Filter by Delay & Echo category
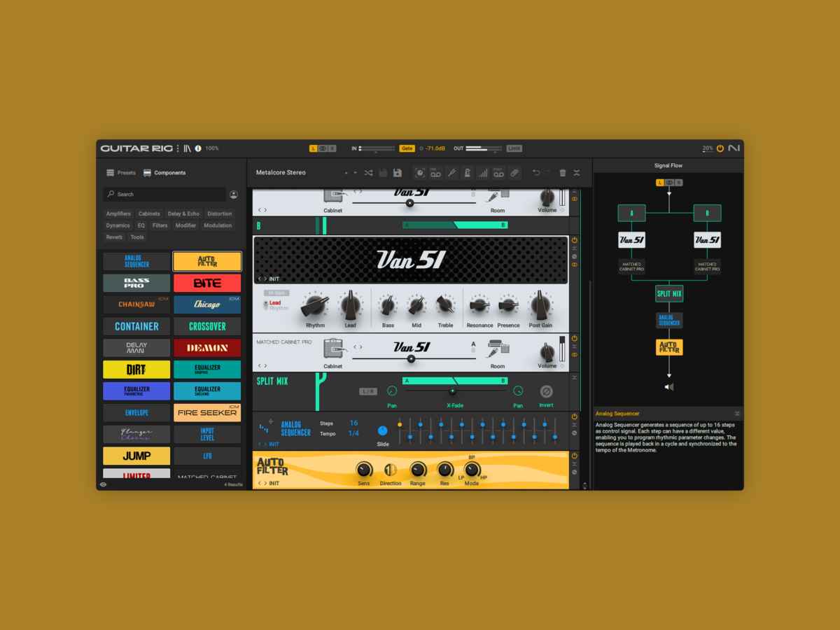Viewport: 840px width, 630px height. point(183,213)
